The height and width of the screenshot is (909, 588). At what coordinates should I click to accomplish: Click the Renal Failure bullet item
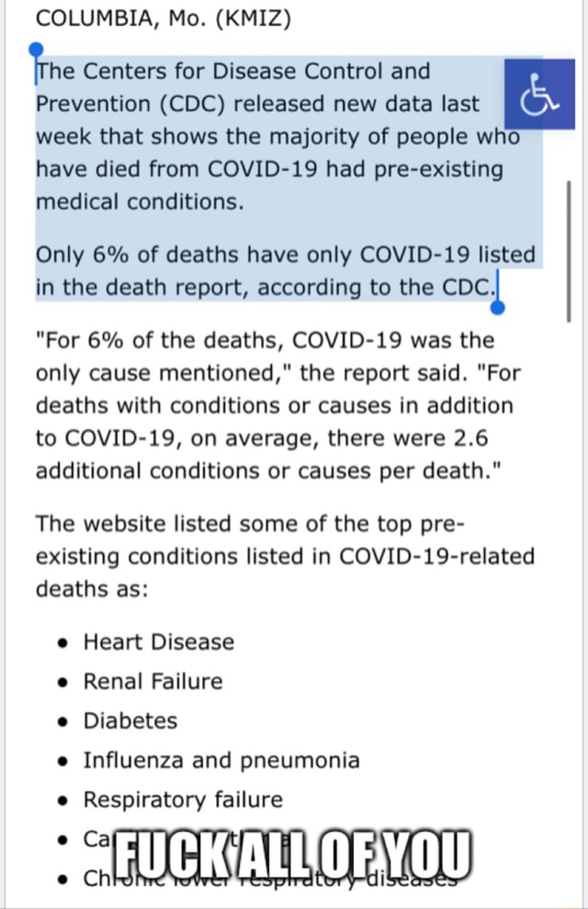[x=152, y=681]
